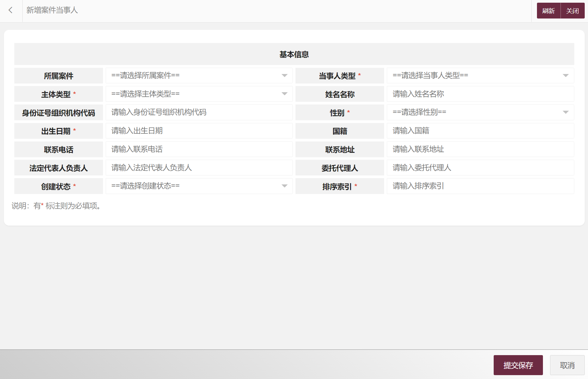The image size is (588, 379).
Task: Focus the 联系地址 input field
Action: (480, 149)
